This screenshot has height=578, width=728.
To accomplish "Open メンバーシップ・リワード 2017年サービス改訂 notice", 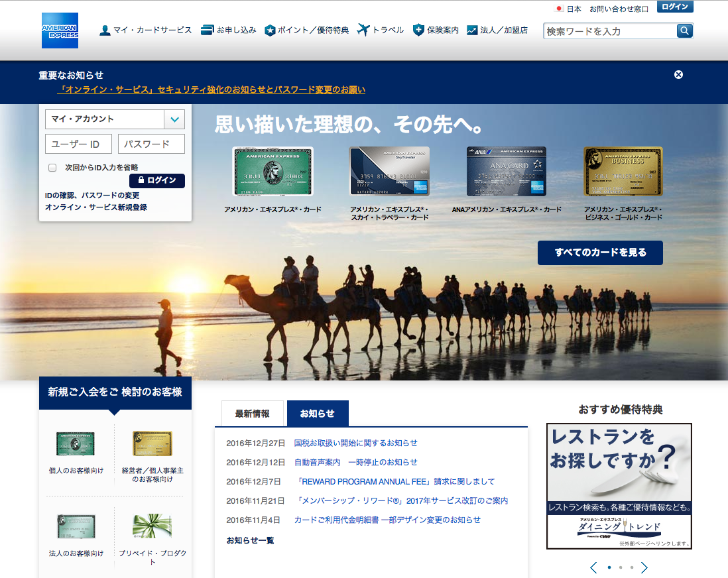I will 401,501.
